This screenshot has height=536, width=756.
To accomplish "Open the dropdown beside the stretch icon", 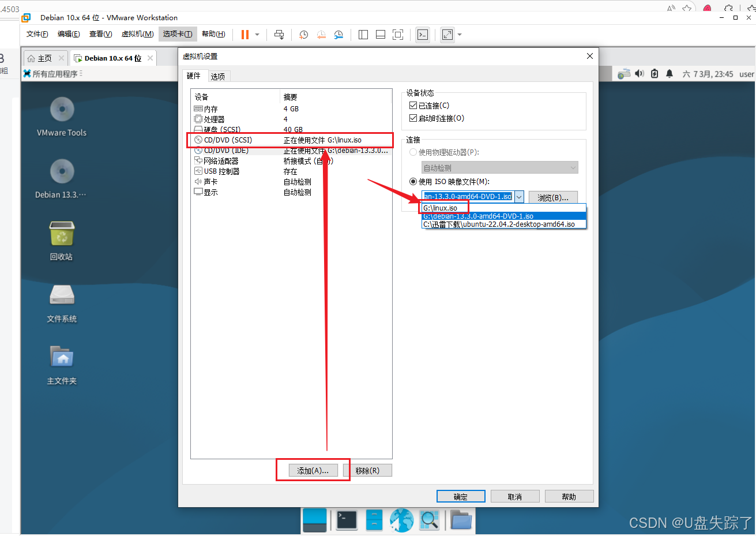I will point(460,35).
